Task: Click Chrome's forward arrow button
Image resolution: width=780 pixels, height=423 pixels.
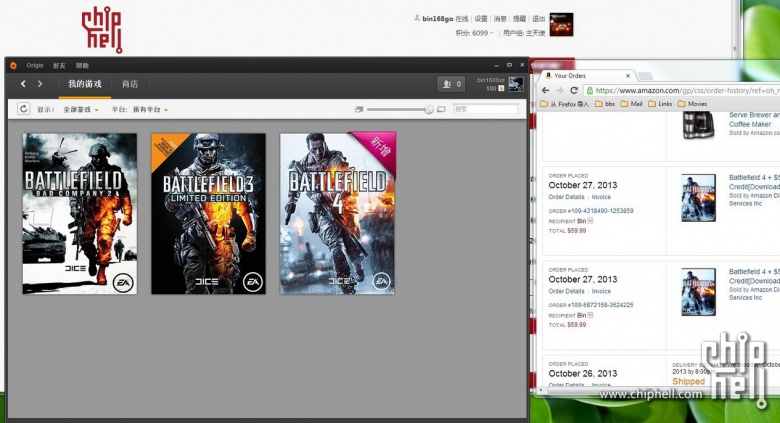Action: pyautogui.click(x=560, y=90)
